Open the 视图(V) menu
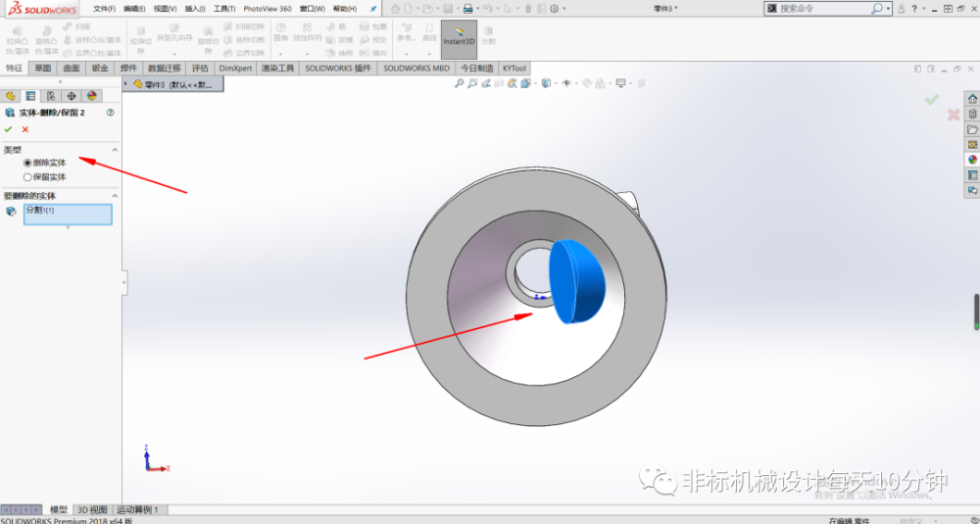The height and width of the screenshot is (524, 980). [165, 9]
